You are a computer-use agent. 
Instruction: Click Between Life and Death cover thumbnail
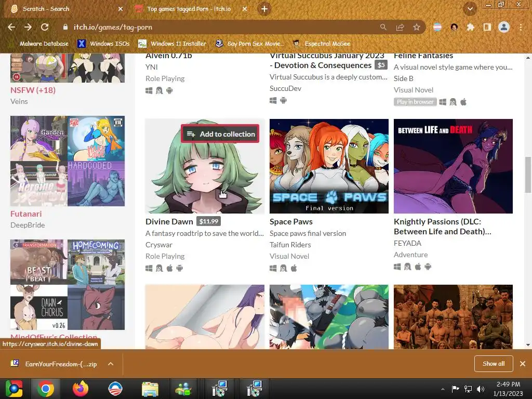[x=453, y=166]
